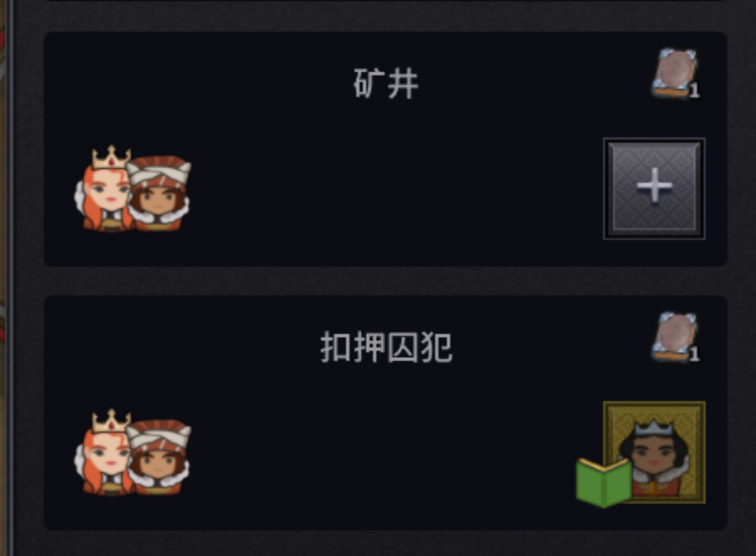Viewport: 756px width, 556px height.
Task: Click the green book icon
Action: click(x=604, y=482)
